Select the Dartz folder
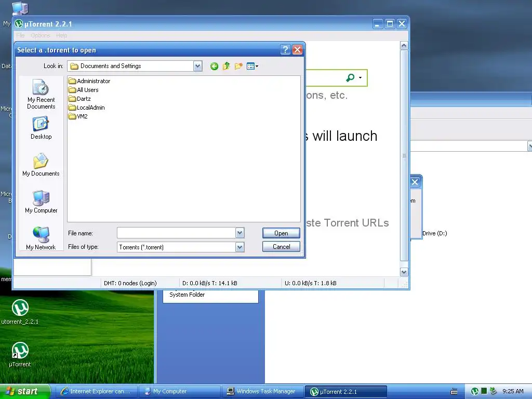The image size is (532, 399). [x=79, y=99]
